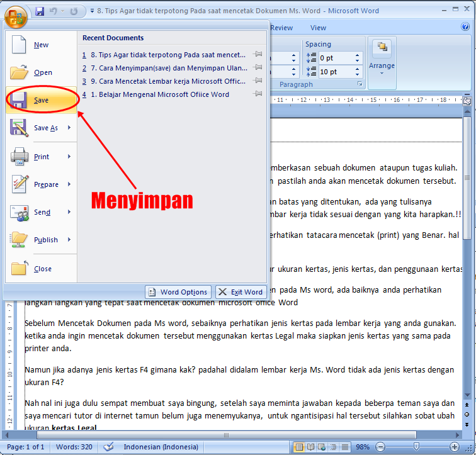Click the Word Options button
Image resolution: width=476 pixels, height=455 pixels.
pyautogui.click(x=178, y=292)
